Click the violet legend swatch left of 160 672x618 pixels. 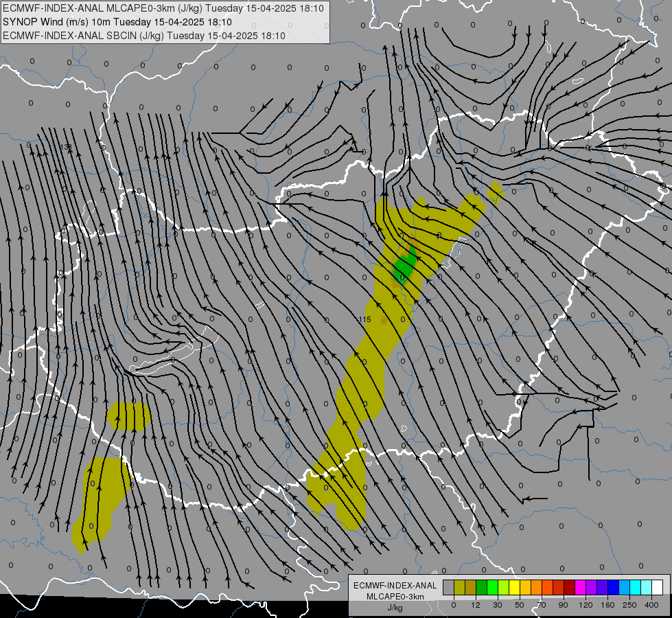pos(603,587)
